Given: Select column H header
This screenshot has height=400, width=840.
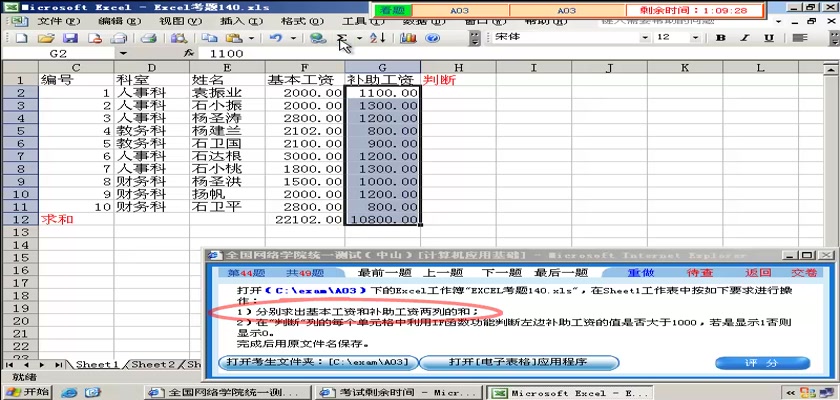Looking at the screenshot, I should click(458, 67).
